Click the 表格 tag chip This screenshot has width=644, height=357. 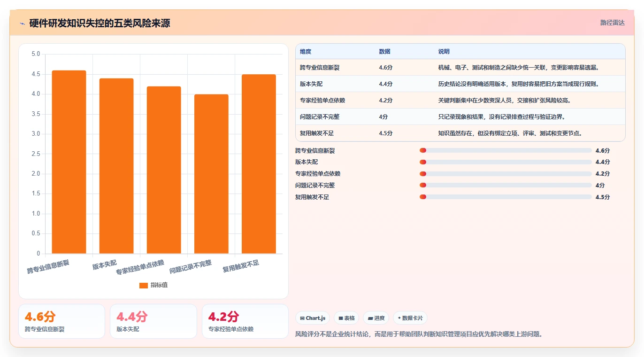[x=346, y=318]
